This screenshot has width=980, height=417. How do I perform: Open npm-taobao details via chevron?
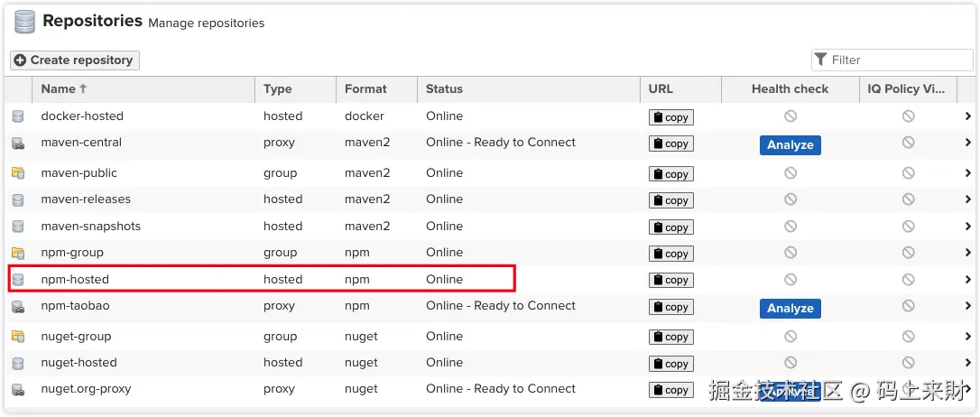coord(968,306)
